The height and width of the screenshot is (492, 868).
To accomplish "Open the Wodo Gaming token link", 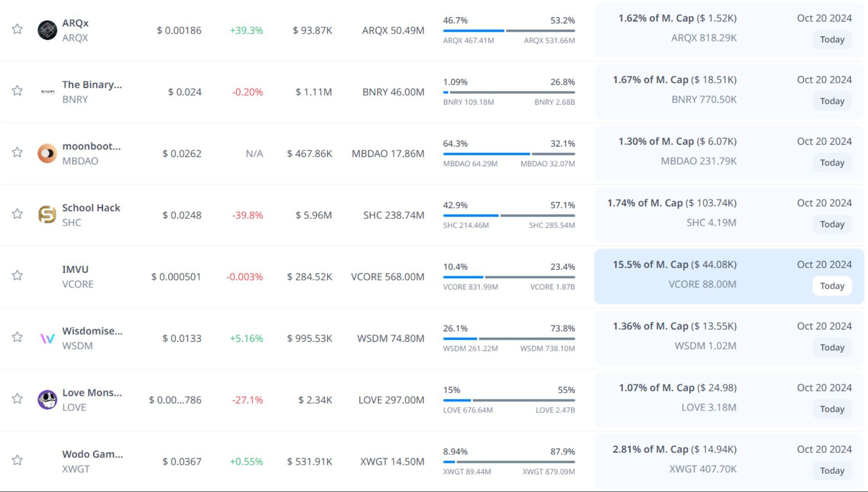I will coord(92,454).
